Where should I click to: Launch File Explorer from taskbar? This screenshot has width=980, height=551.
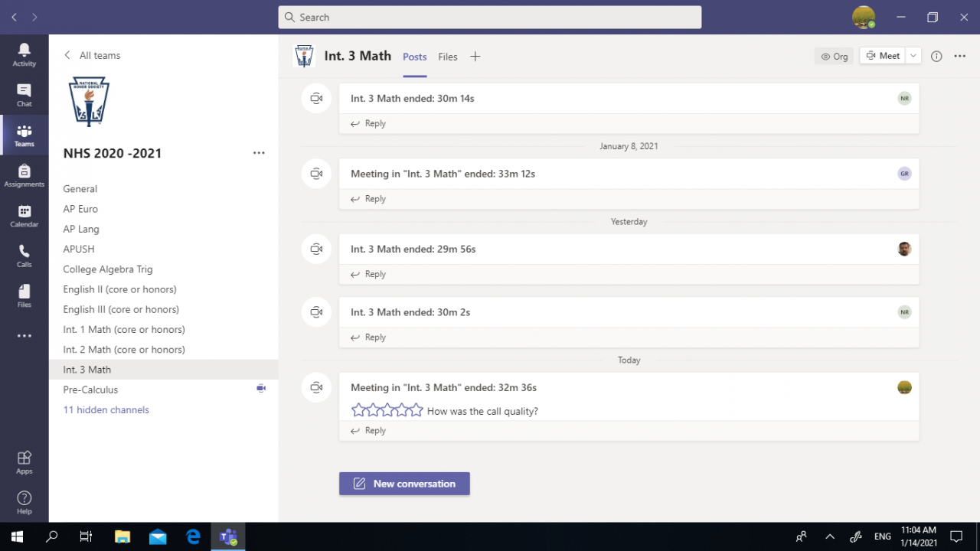click(122, 536)
